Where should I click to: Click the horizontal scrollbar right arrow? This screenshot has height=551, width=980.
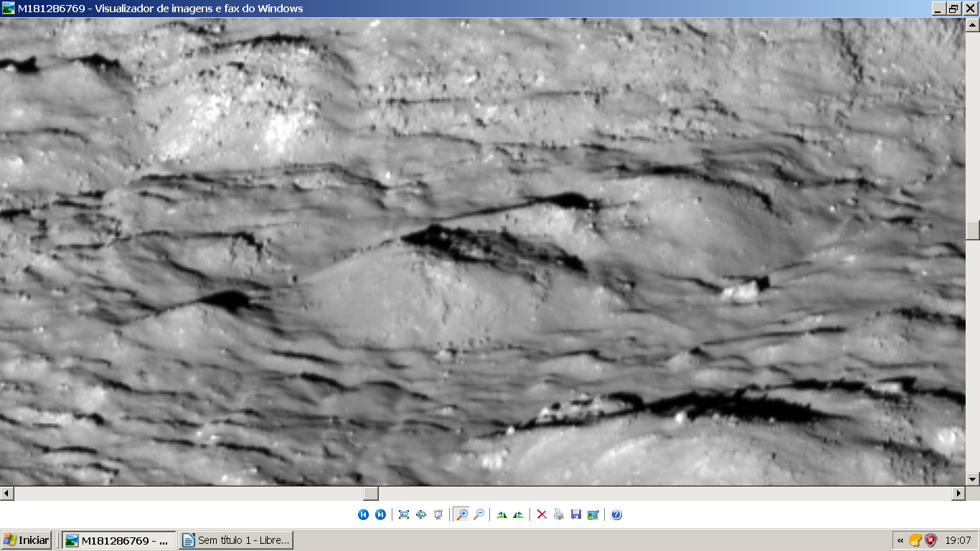(958, 494)
